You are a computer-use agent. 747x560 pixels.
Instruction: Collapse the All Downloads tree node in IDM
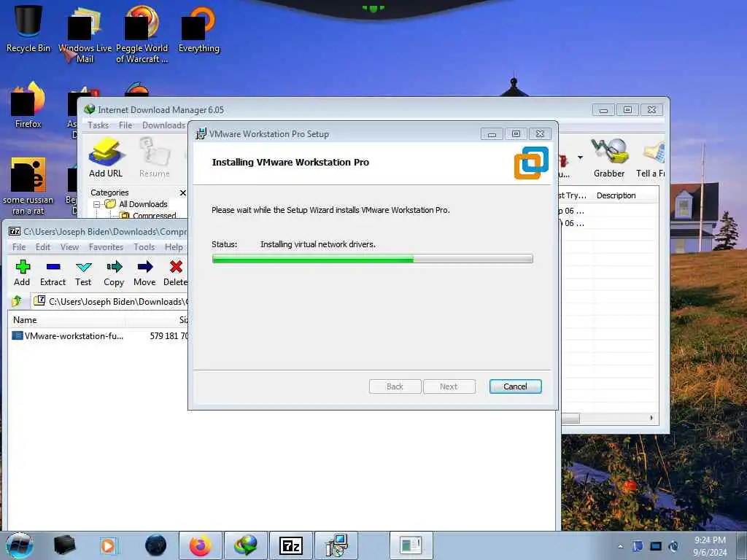click(x=96, y=204)
